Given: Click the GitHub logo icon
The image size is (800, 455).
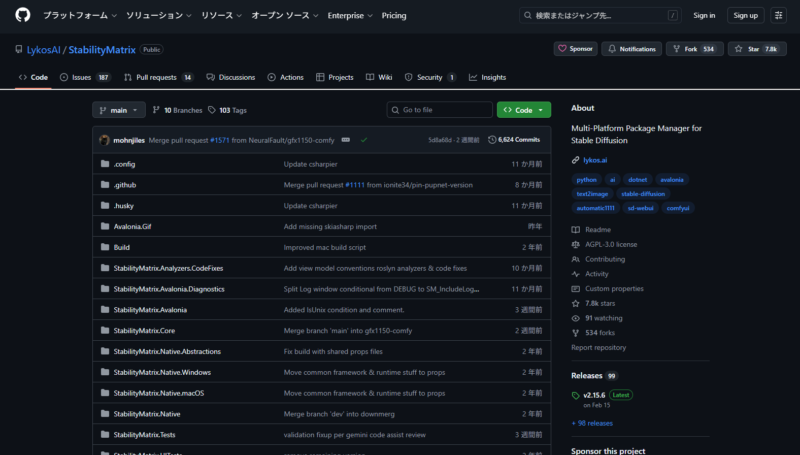Looking at the screenshot, I should pyautogui.click(x=23, y=15).
